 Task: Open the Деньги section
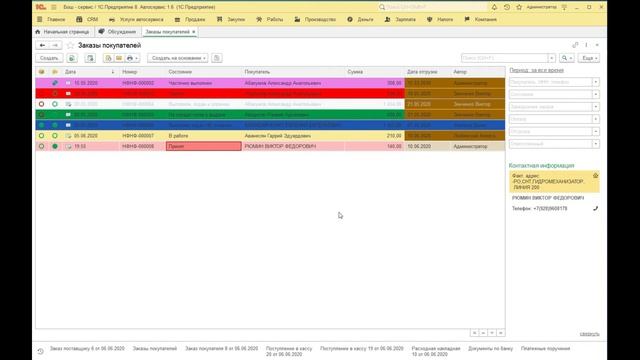click(x=365, y=19)
